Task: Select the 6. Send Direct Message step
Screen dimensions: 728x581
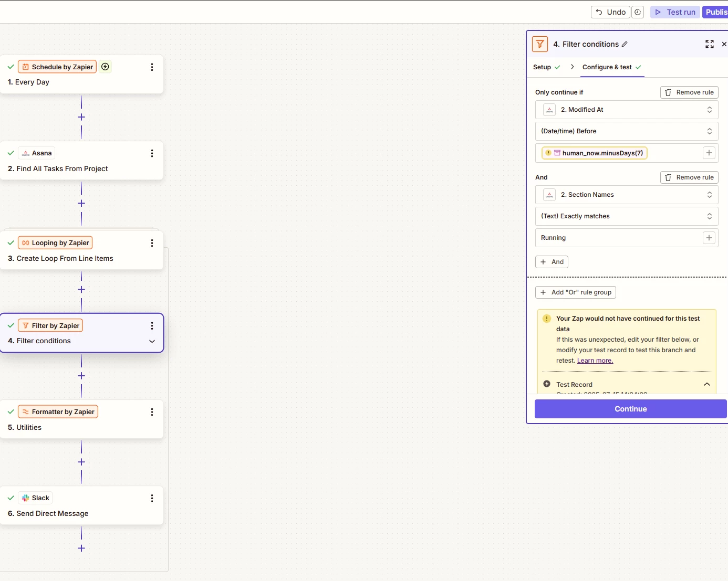Action: tap(81, 505)
